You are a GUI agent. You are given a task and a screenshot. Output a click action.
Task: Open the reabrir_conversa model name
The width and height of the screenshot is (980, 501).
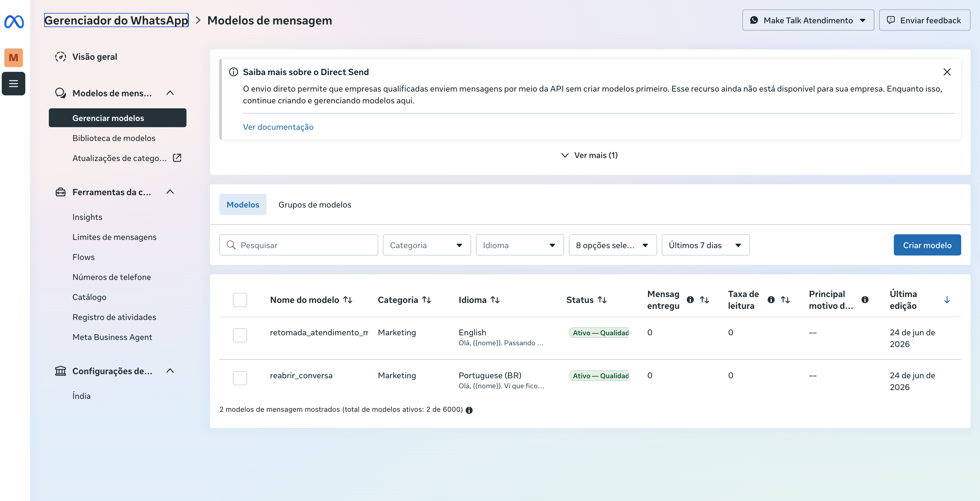tap(301, 375)
